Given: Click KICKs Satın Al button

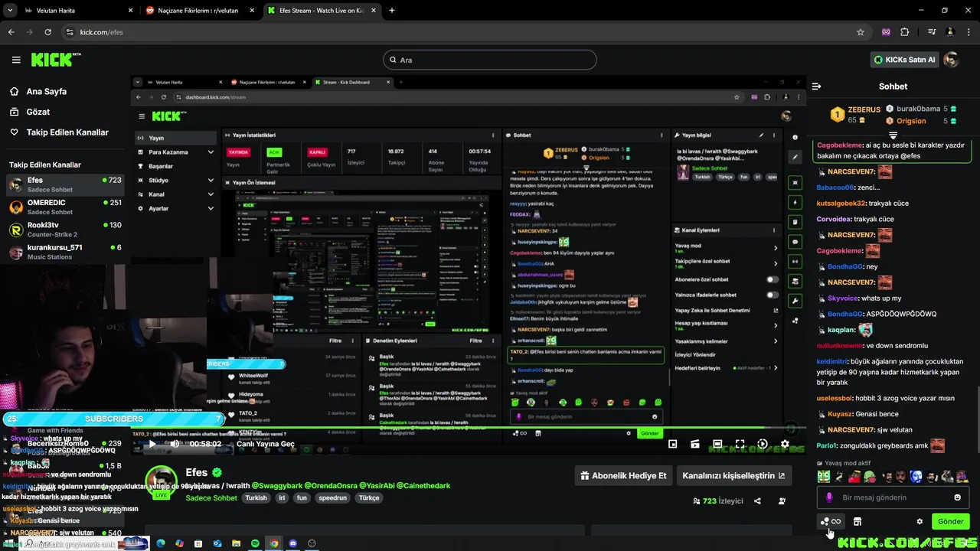Looking at the screenshot, I should tap(904, 60).
